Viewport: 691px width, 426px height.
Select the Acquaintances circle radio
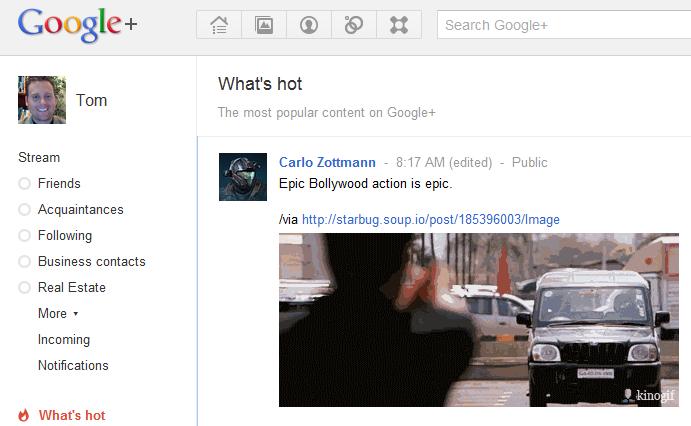tap(24, 209)
